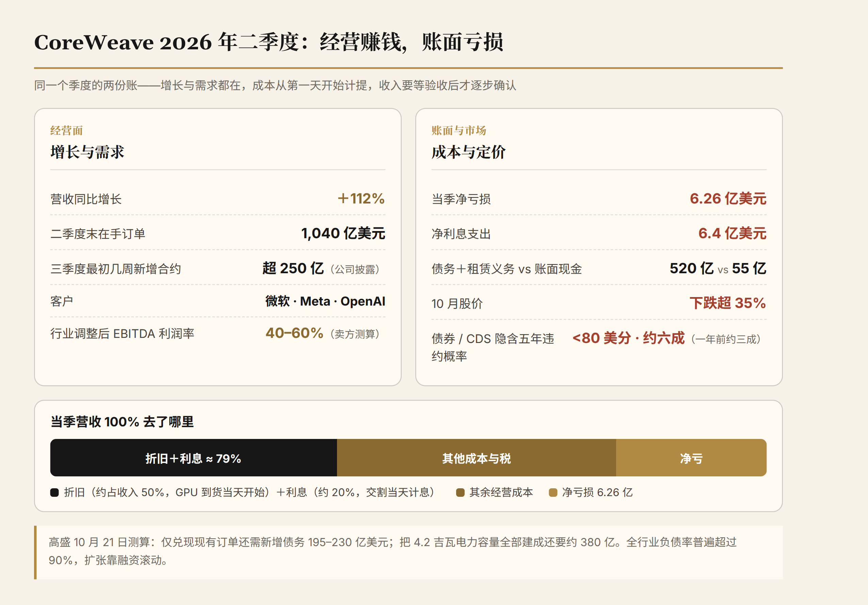The width and height of the screenshot is (868, 605).
Task: Click the subtitle starting '同一个季度的两份账'
Action: coord(275,85)
